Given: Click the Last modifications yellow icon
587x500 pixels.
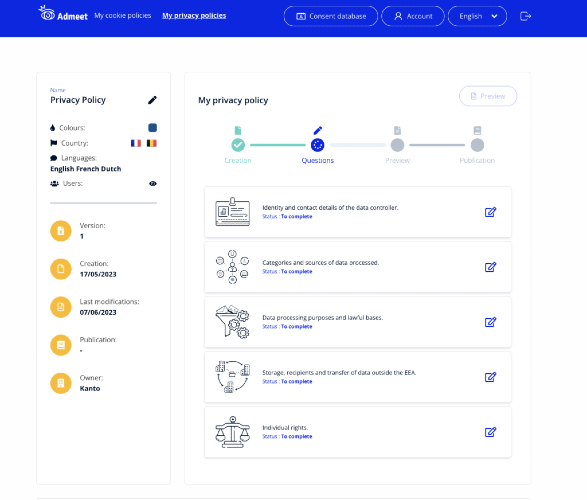Looking at the screenshot, I should (x=61, y=307).
